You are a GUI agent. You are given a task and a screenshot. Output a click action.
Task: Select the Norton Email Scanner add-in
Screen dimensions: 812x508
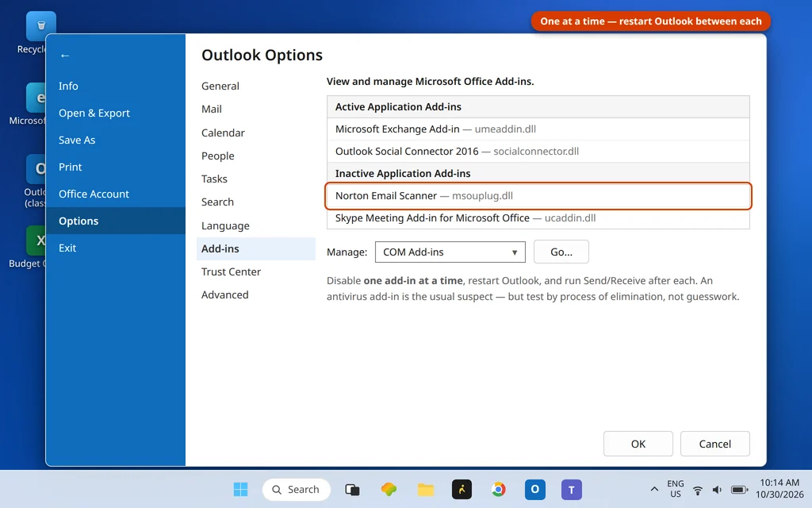coord(538,196)
